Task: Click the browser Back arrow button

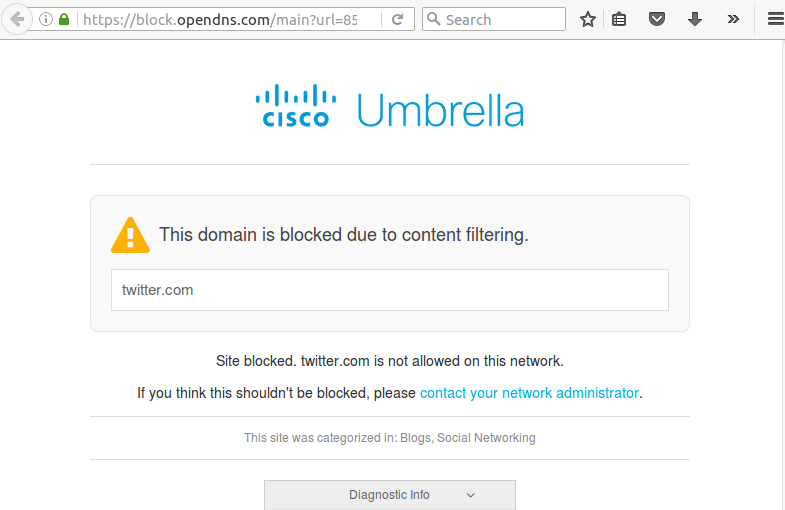Action: tap(16, 19)
